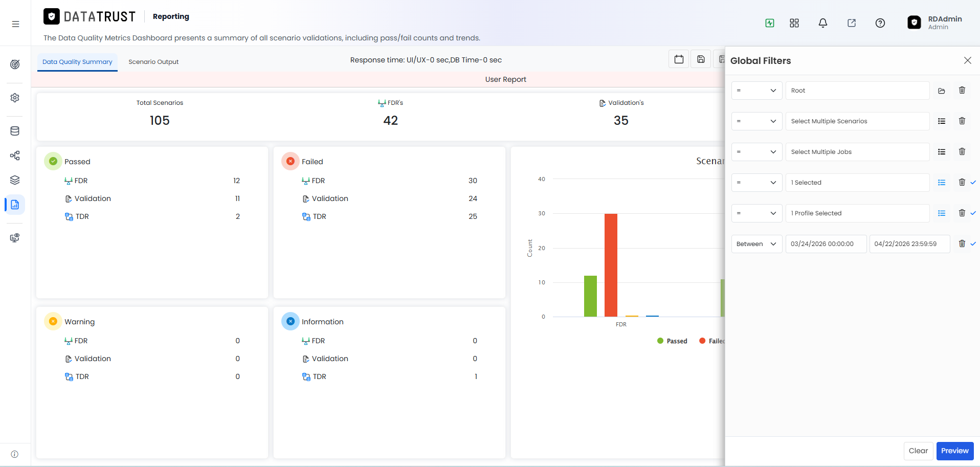This screenshot has width=980, height=467.
Task: Click the Preview button
Action: 954,451
